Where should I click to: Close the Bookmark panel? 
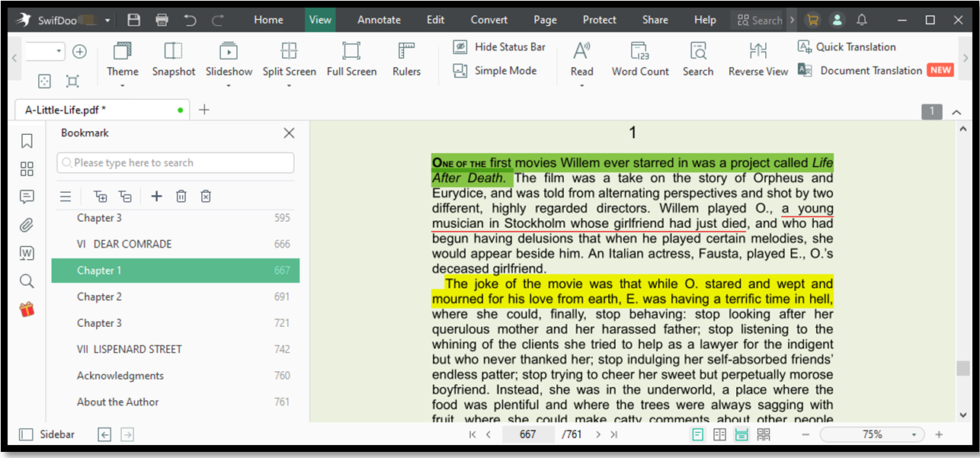(x=289, y=133)
